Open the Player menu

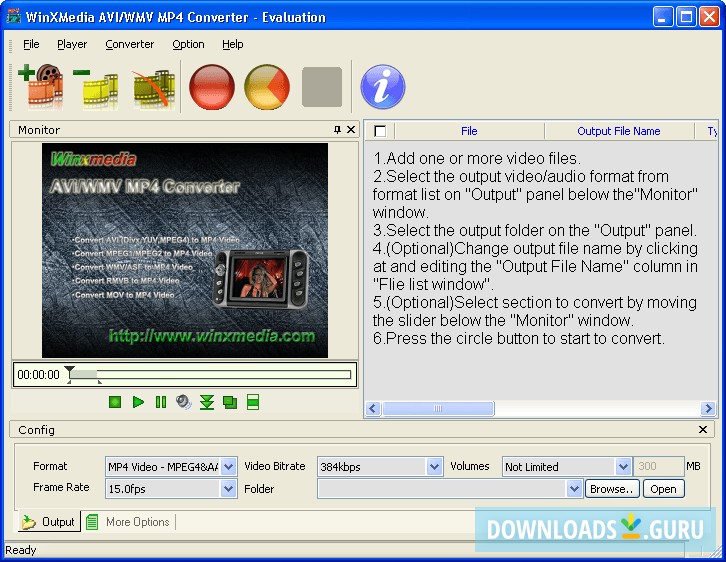[72, 44]
